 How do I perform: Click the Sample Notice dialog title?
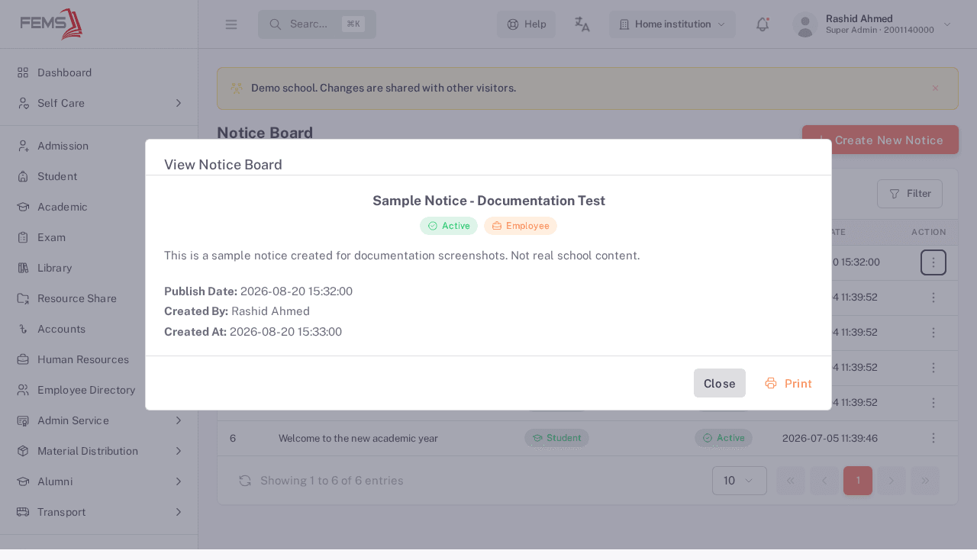(x=488, y=201)
